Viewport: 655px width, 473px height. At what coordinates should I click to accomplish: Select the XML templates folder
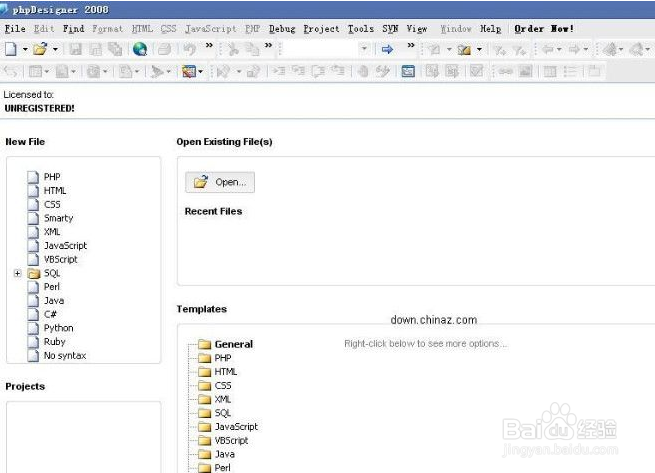tap(222, 399)
